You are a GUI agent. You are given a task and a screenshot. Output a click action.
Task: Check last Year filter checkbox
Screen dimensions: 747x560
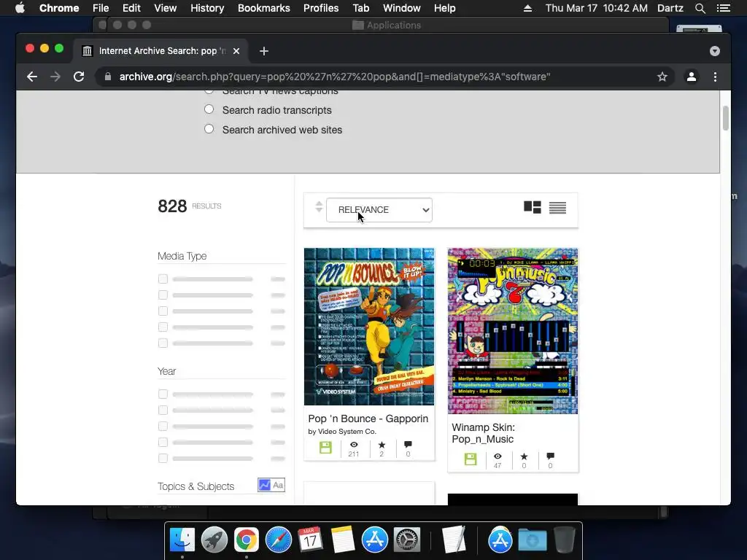pos(163,458)
